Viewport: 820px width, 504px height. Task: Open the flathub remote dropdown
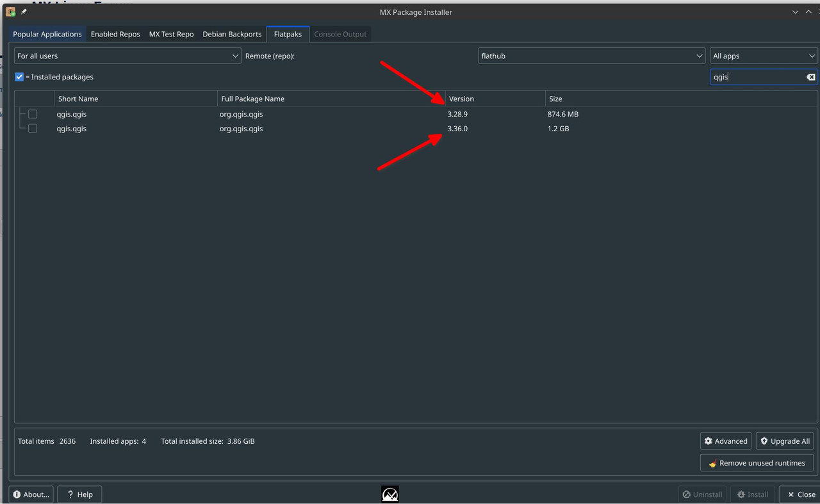click(591, 56)
